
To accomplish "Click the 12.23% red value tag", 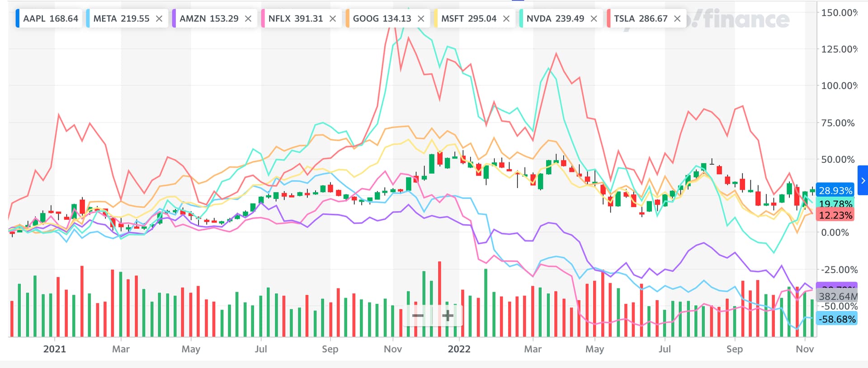I will pyautogui.click(x=835, y=215).
